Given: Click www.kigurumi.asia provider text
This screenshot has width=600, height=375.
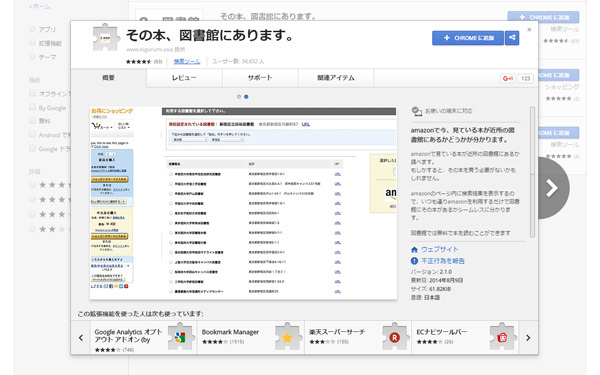Looking at the screenshot, I should click(x=156, y=50).
